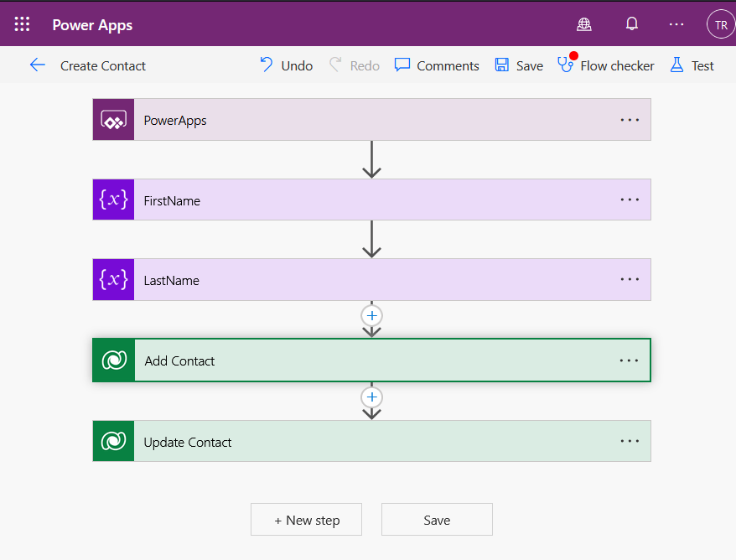The image size is (736, 560).
Task: Open LastName step ellipsis menu
Action: [630, 279]
